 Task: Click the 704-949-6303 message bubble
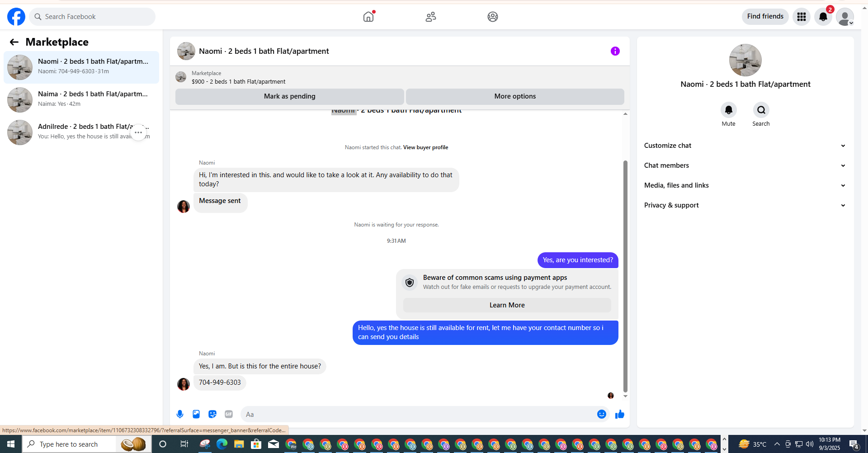click(x=220, y=382)
